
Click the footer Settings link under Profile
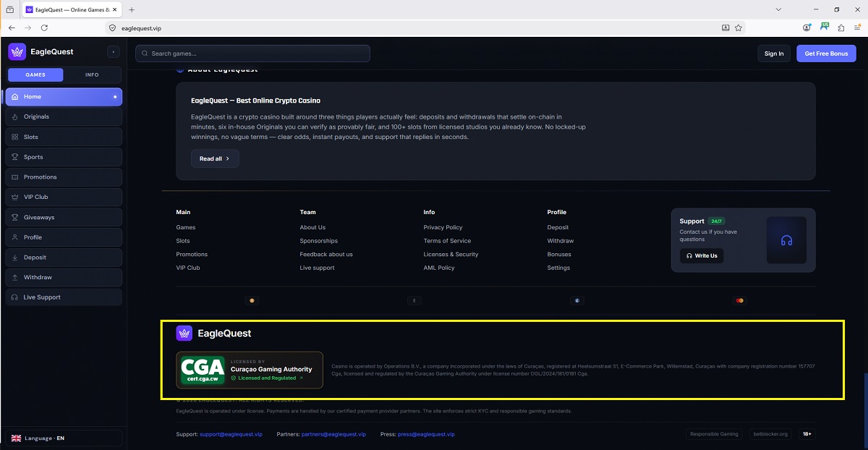pos(558,268)
